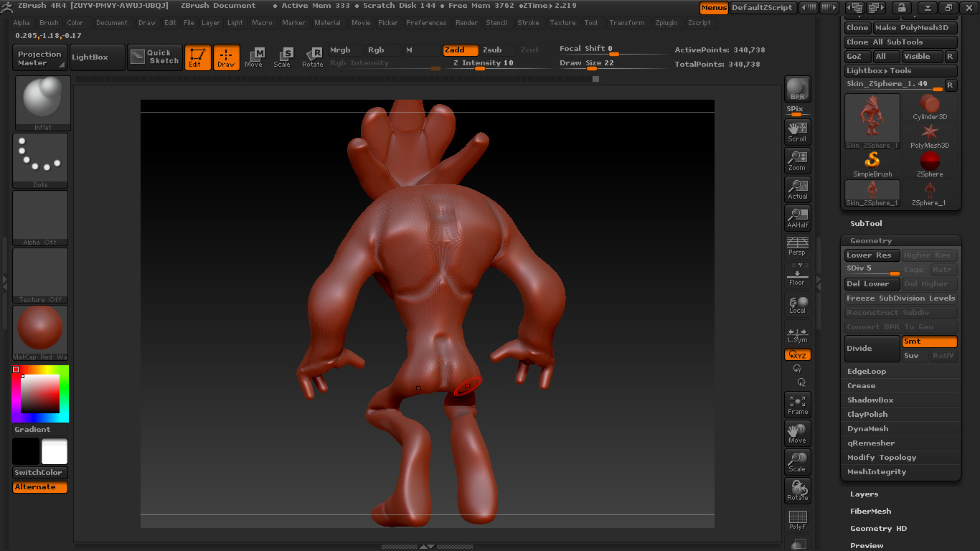
Task: Toggle Zsub mode
Action: 497,50
